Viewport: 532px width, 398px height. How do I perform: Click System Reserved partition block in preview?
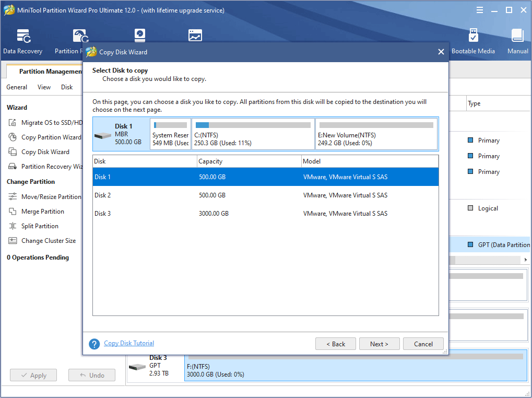pyautogui.click(x=170, y=134)
